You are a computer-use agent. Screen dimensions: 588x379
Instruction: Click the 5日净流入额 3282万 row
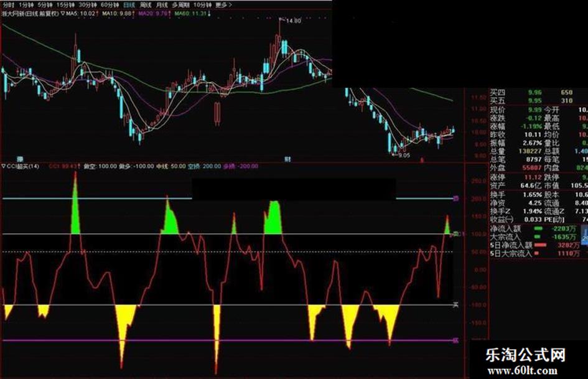pyautogui.click(x=536, y=245)
